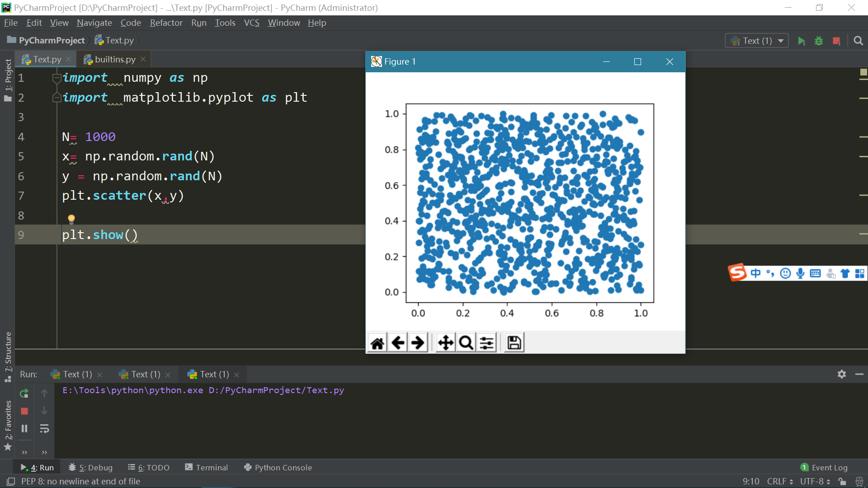Click the Configure subplots icon in Figure 1
Screen dimensions: 868x488
487,342
